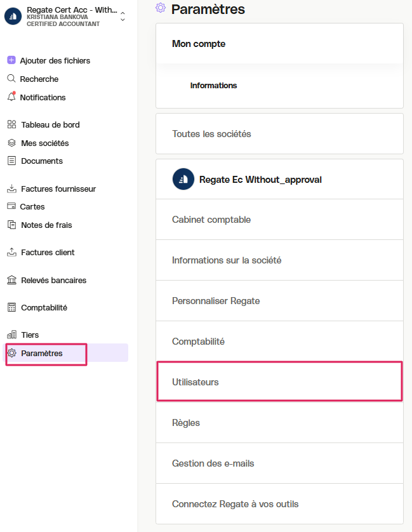Click the purple plus icon for Ajouter des fichiers
Viewport: 412px width, 532px height.
click(11, 60)
